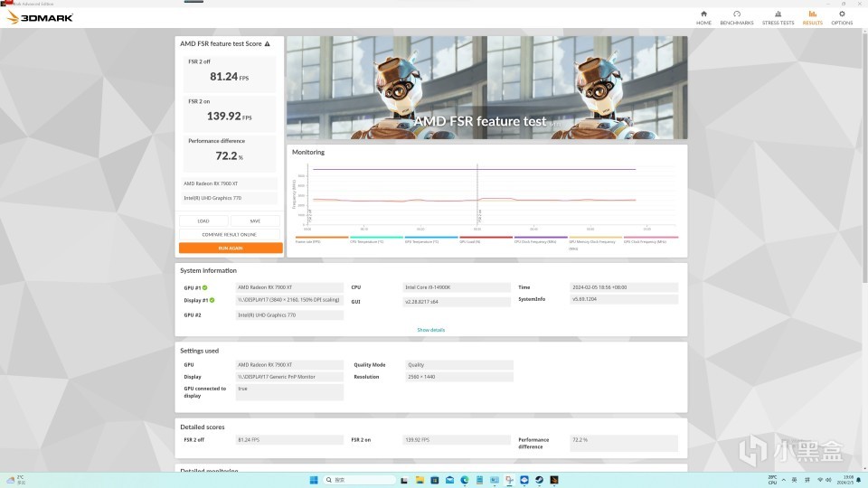Toggle the GPU Load (%) legend item
This screenshot has height=488, width=868.
click(486, 239)
